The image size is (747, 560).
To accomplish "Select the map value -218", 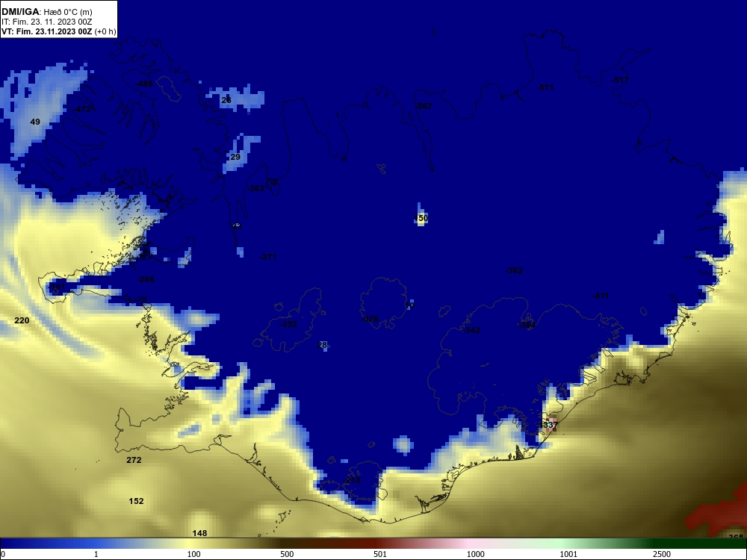I will click(x=353, y=480).
